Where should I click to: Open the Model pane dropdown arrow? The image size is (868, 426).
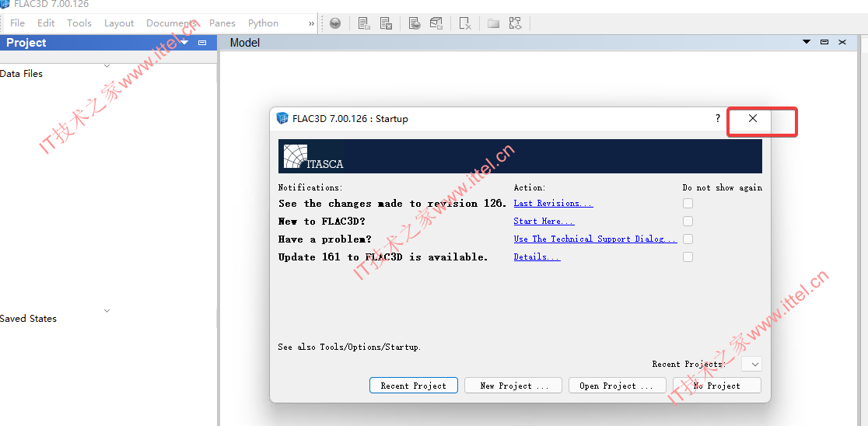(807, 42)
